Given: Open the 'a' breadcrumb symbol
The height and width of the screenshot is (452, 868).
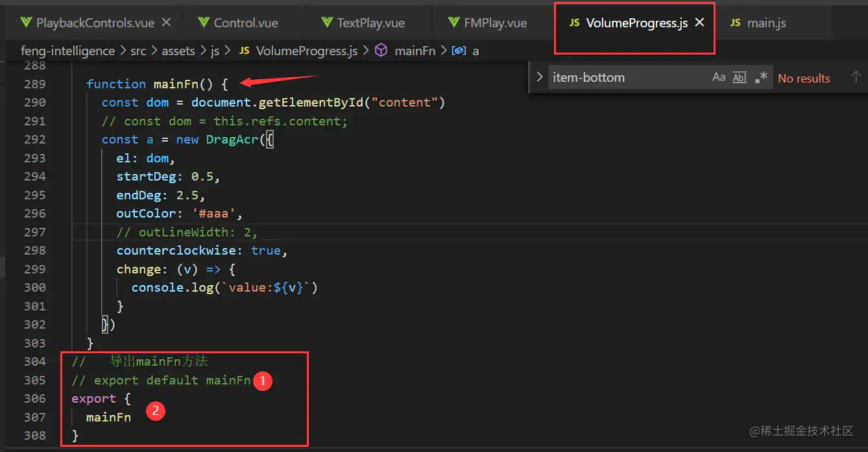Looking at the screenshot, I should tap(476, 51).
